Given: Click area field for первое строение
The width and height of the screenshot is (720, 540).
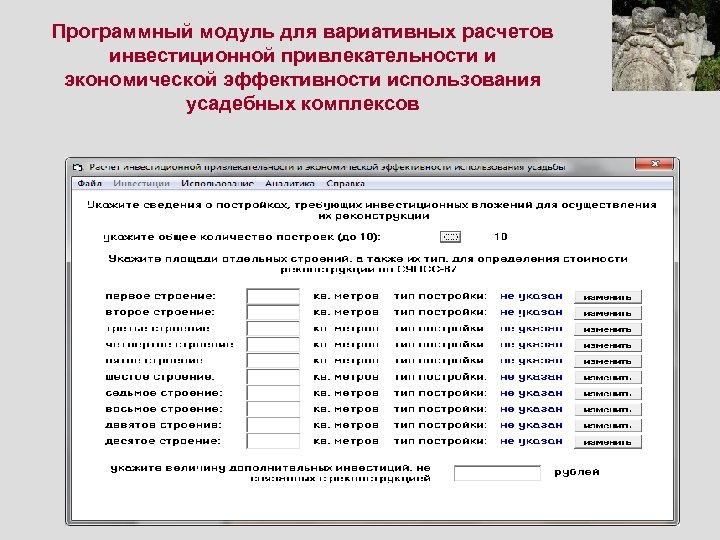Looking at the screenshot, I should [273, 296].
